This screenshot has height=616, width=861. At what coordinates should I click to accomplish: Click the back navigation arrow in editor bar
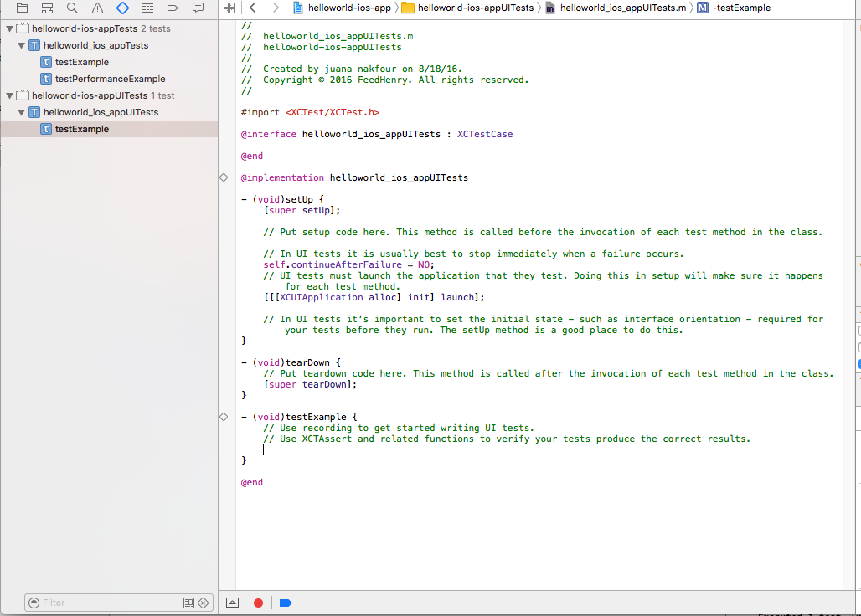click(x=250, y=8)
